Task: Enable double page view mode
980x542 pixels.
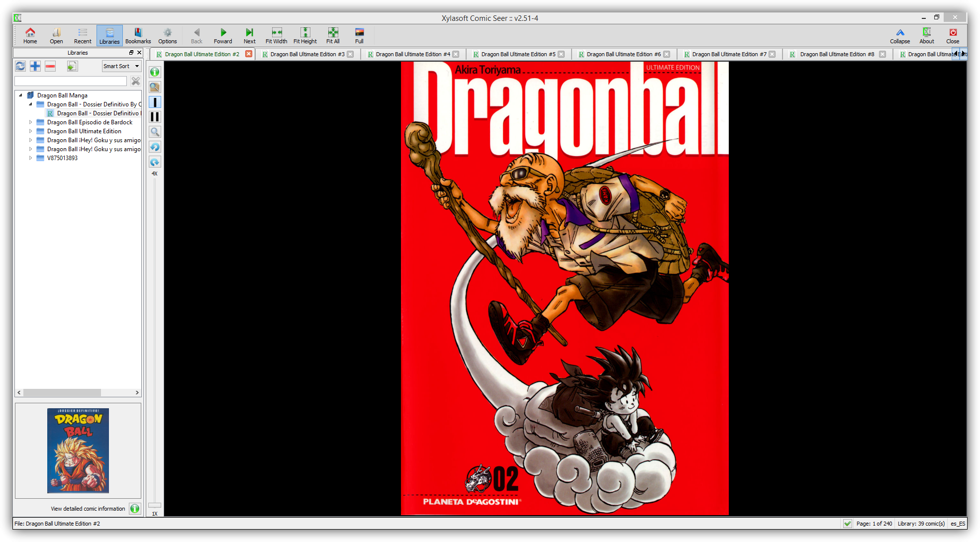Action: (x=155, y=117)
